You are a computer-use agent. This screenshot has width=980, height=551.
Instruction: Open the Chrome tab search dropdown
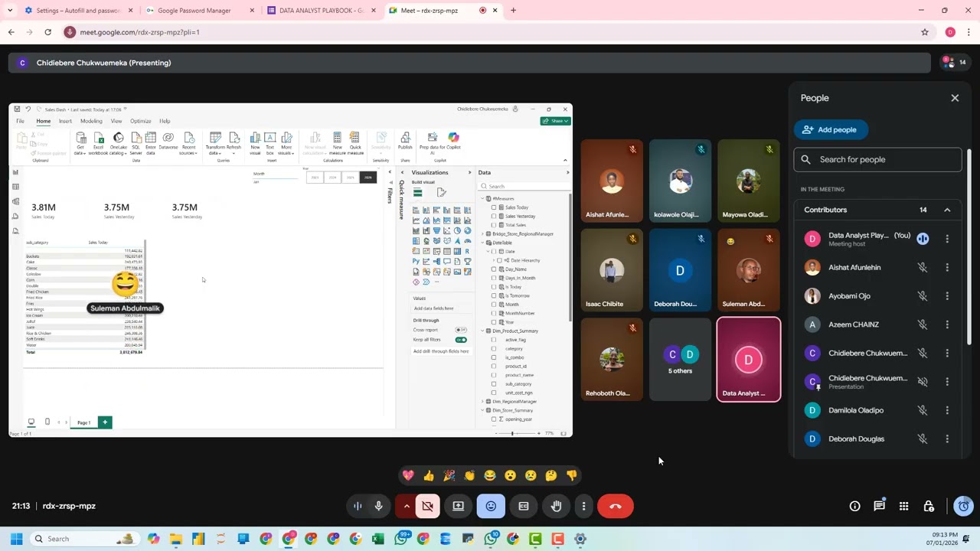[x=10, y=11]
